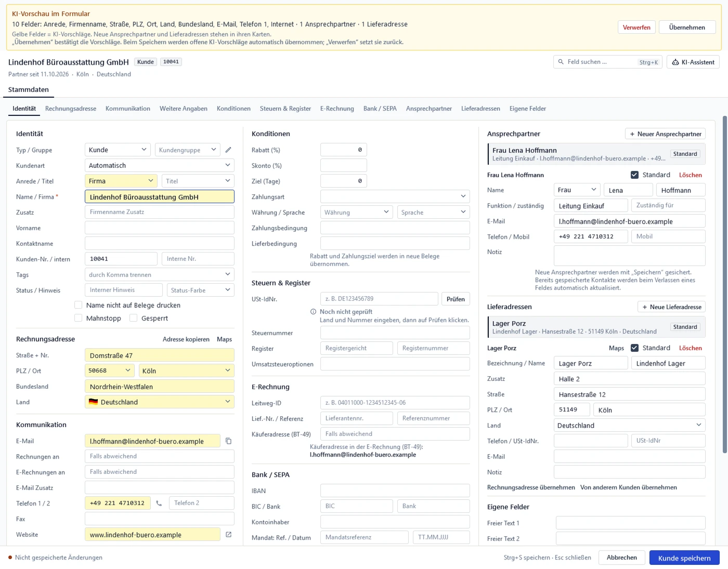Viewport: 728px width, 569px height.
Task: Select the Lager Porz delivery address card
Action: [596, 327]
